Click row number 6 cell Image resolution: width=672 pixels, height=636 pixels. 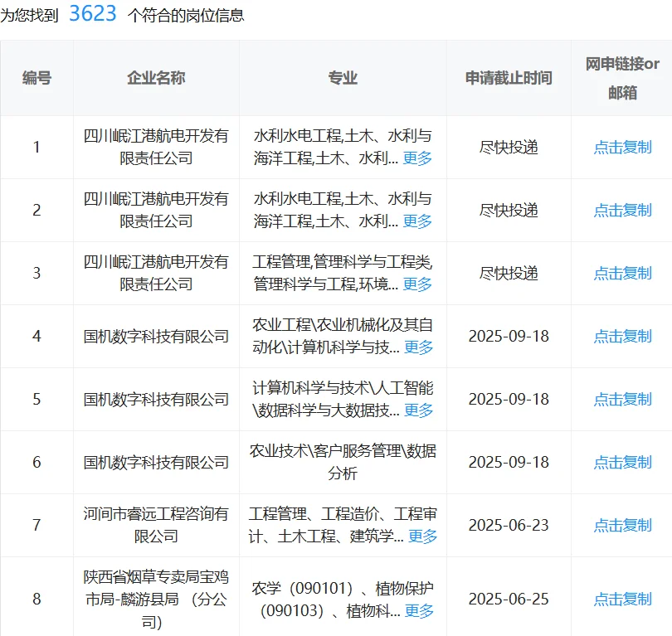tap(37, 462)
